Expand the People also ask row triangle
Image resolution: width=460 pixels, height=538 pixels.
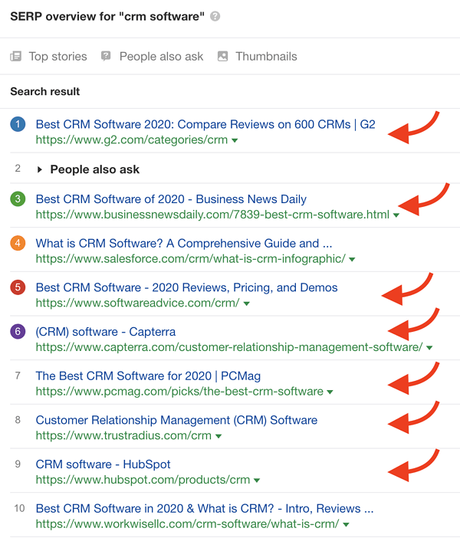click(x=39, y=169)
